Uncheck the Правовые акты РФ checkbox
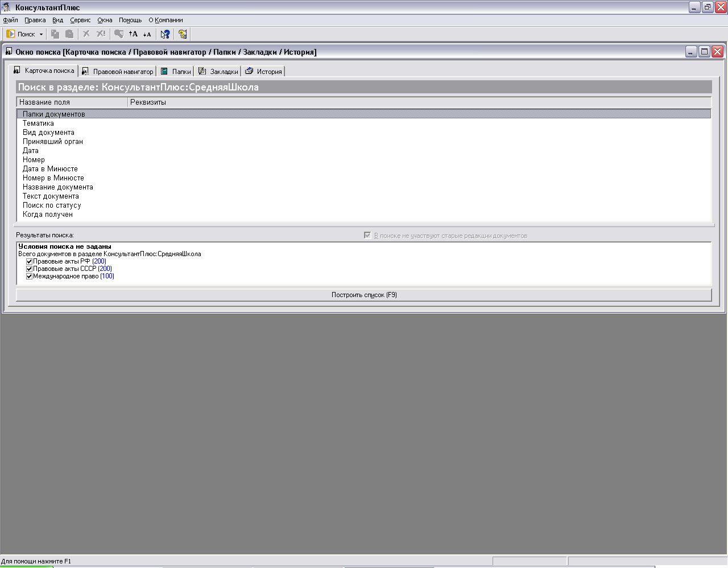This screenshot has height=568, width=728. [x=29, y=261]
